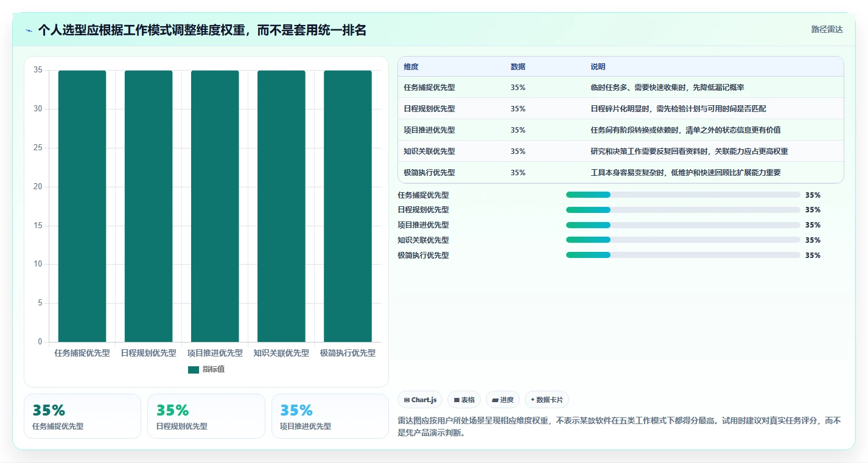Click the description starting with 临时任务多
868x463 pixels.
pyautogui.click(x=667, y=88)
